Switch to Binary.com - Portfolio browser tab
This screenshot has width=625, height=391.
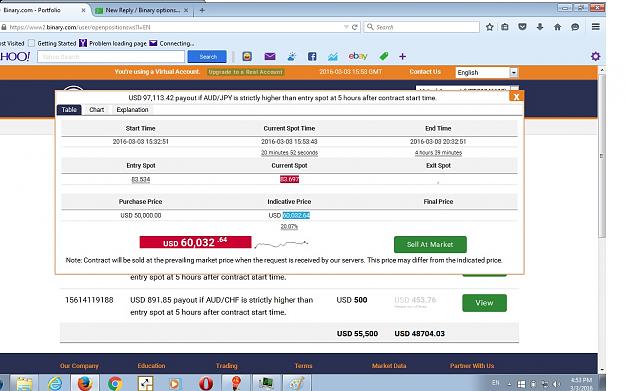pos(44,10)
